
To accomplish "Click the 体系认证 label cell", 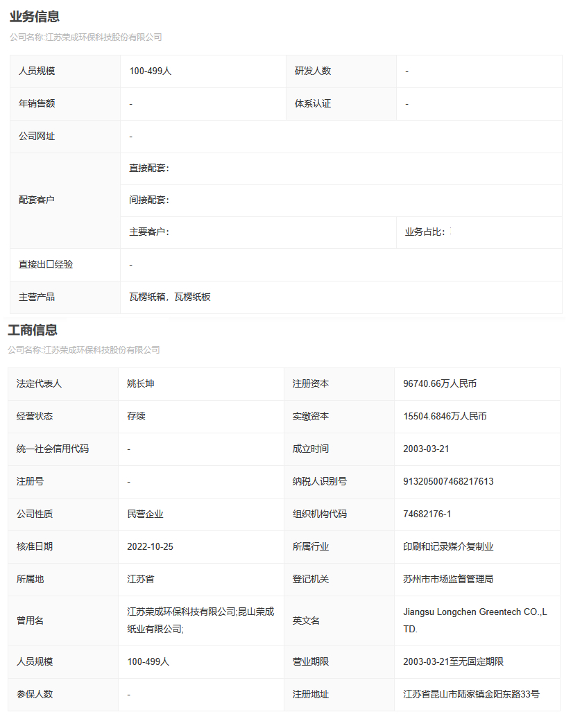I will tap(341, 103).
